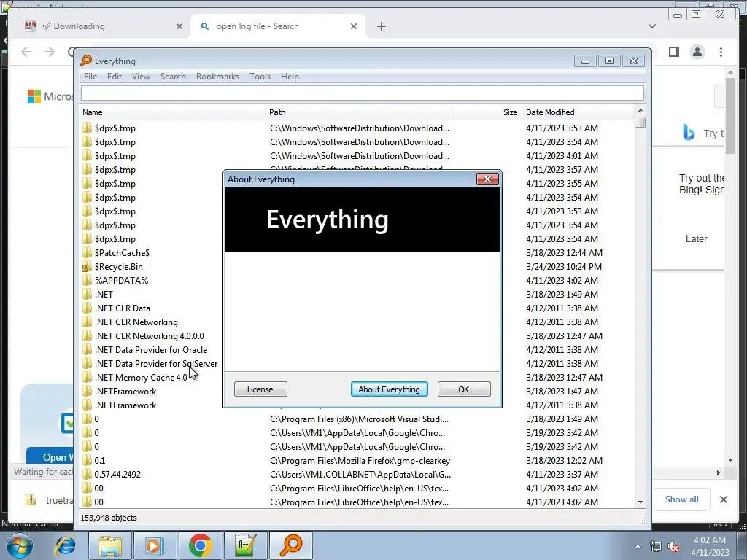Open a new Chrome tab with plus

click(x=381, y=26)
